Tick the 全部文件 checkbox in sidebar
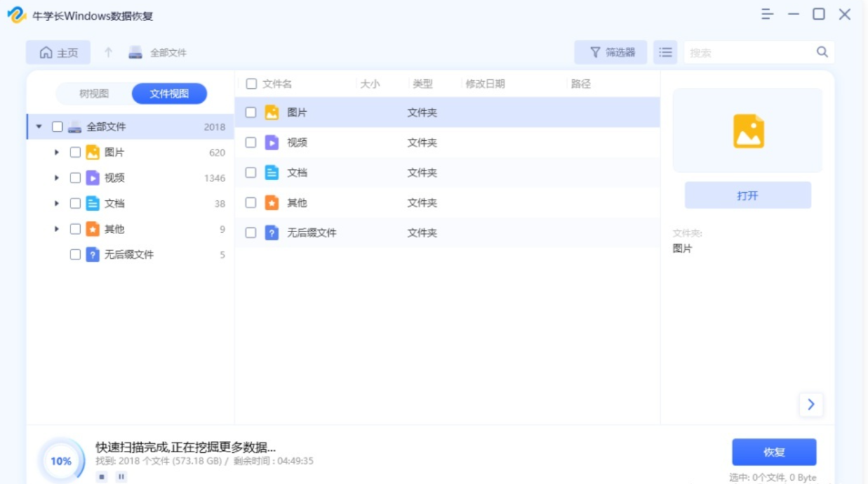 (x=57, y=127)
